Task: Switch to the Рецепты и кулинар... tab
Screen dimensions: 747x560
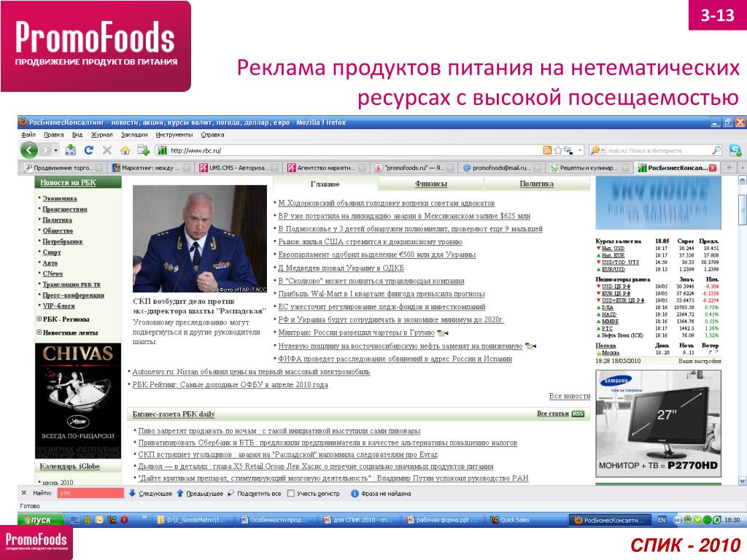Action: point(589,168)
